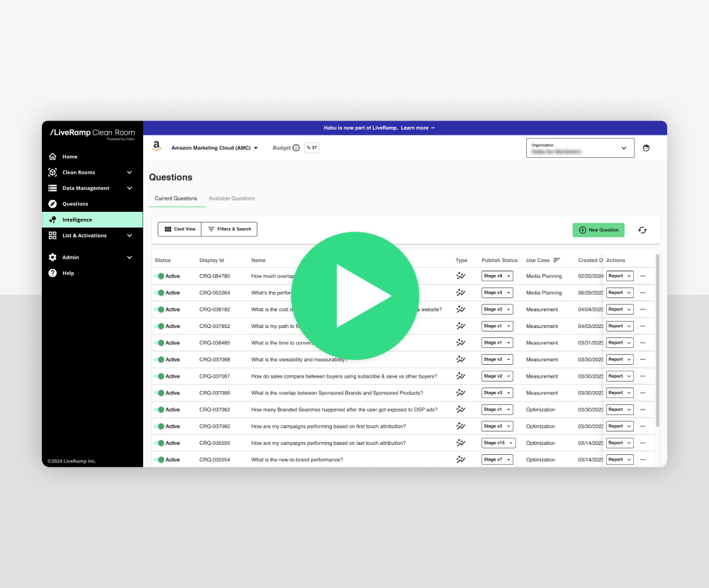The image size is (709, 588).
Task: Click the table's vertical scrollbar
Action: (657, 340)
